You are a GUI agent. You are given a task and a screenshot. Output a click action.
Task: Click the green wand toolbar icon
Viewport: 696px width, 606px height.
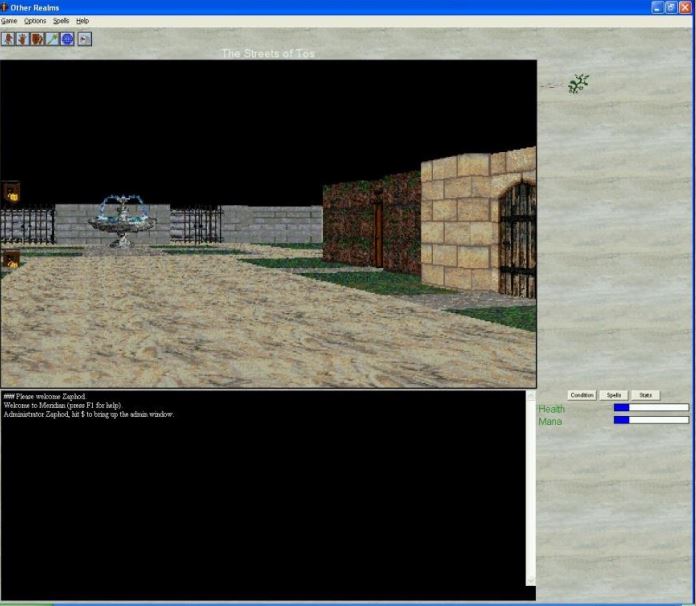click(x=52, y=39)
